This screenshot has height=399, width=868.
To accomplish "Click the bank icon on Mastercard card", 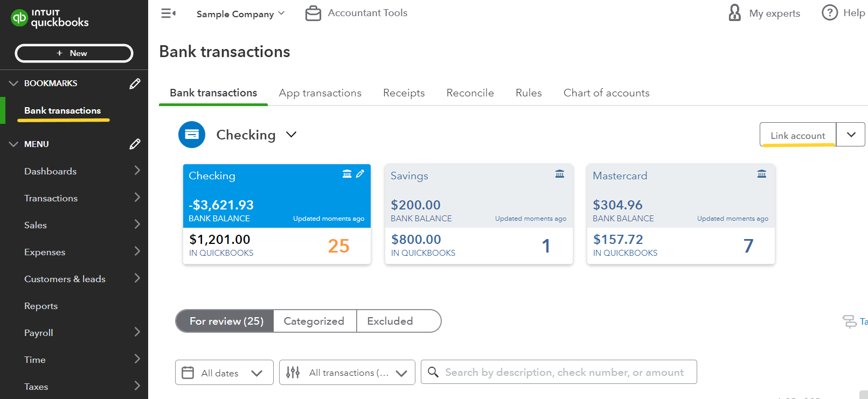I will pyautogui.click(x=762, y=174).
